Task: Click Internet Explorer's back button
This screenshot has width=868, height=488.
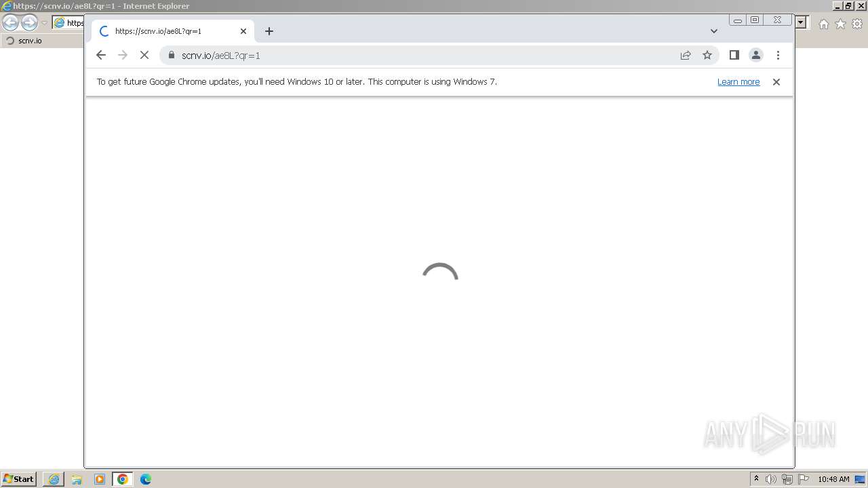Action: pyautogui.click(x=11, y=22)
